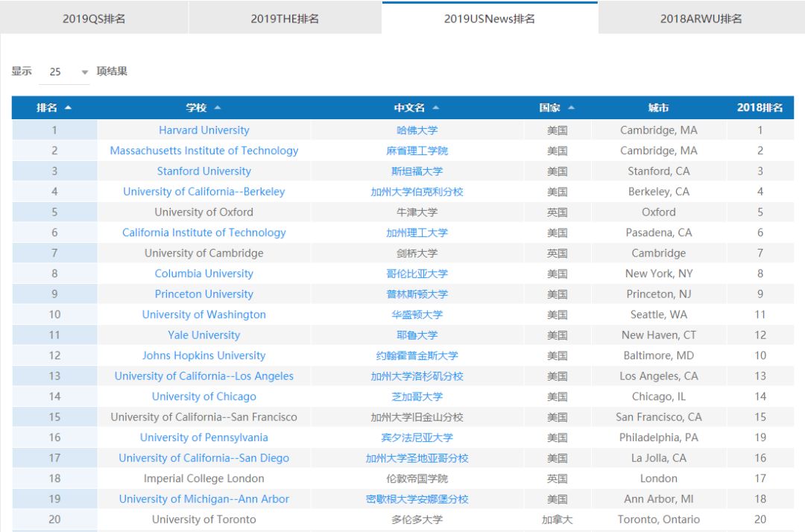The image size is (805, 532).
Task: Open the University of Washington link
Action: point(203,315)
